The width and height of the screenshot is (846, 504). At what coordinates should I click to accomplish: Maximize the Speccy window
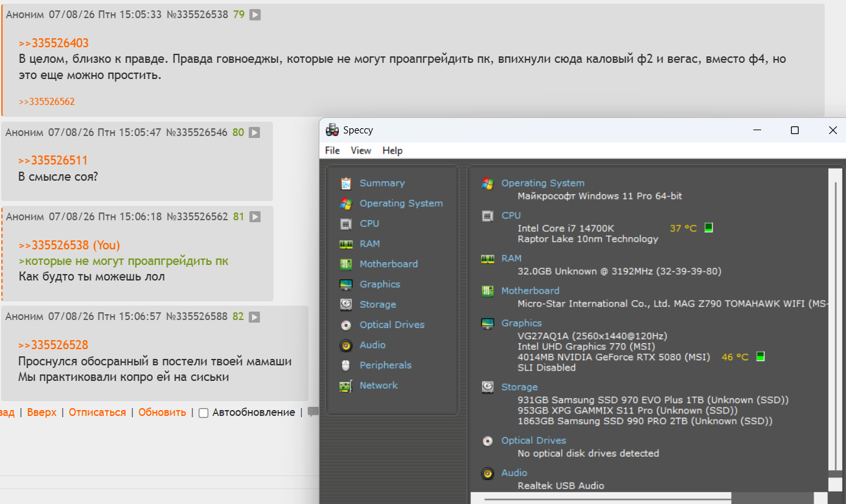(795, 130)
